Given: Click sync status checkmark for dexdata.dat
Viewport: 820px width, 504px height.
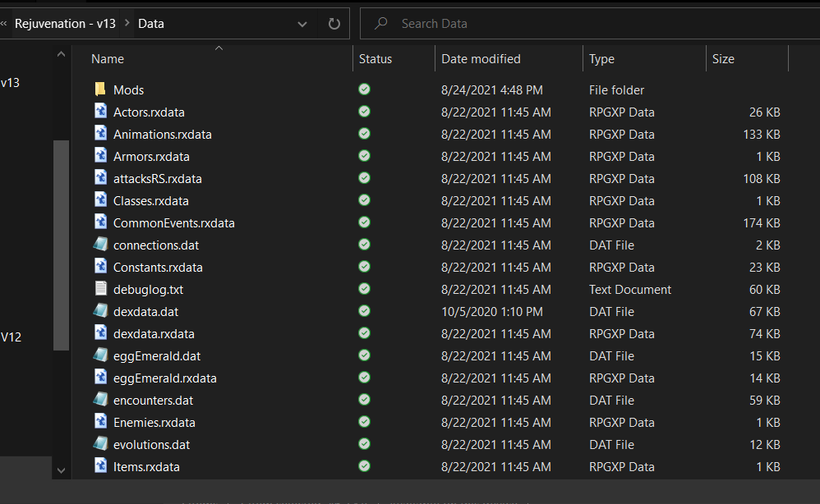Looking at the screenshot, I should click(365, 311).
